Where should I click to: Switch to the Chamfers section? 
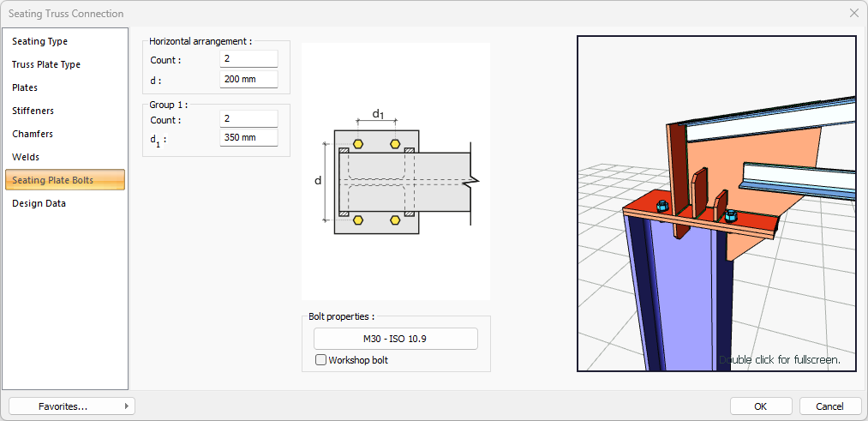pyautogui.click(x=33, y=134)
